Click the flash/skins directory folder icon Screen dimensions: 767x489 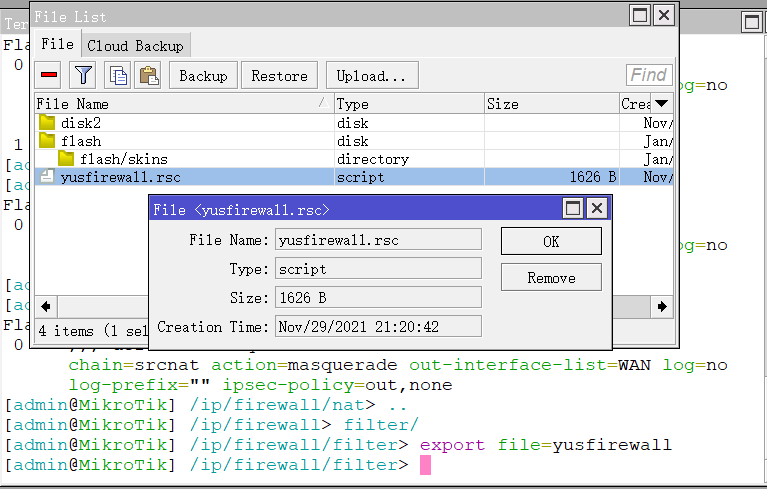pyautogui.click(x=67, y=159)
